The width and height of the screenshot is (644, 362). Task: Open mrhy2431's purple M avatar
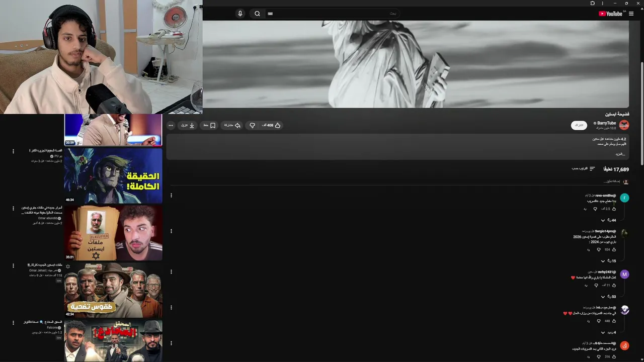(x=624, y=274)
